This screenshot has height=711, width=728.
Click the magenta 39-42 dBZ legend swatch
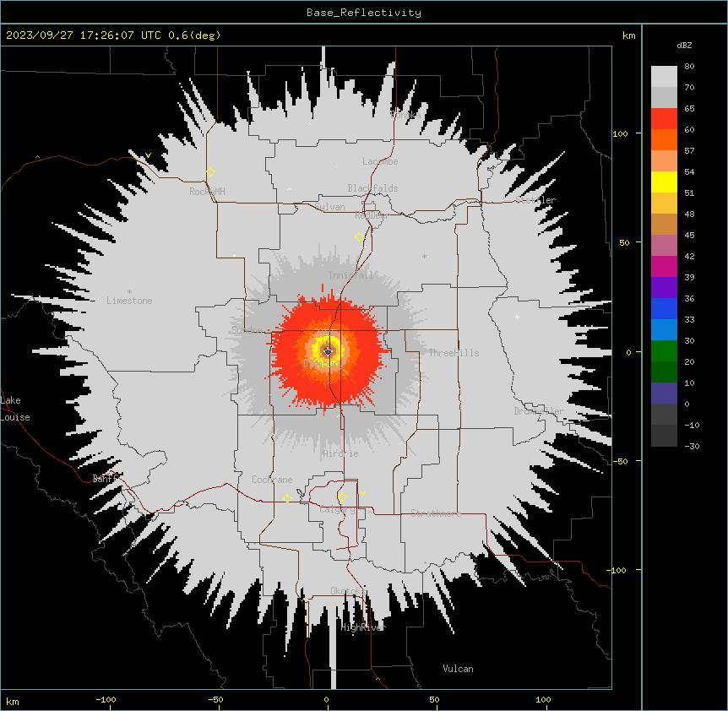(664, 266)
